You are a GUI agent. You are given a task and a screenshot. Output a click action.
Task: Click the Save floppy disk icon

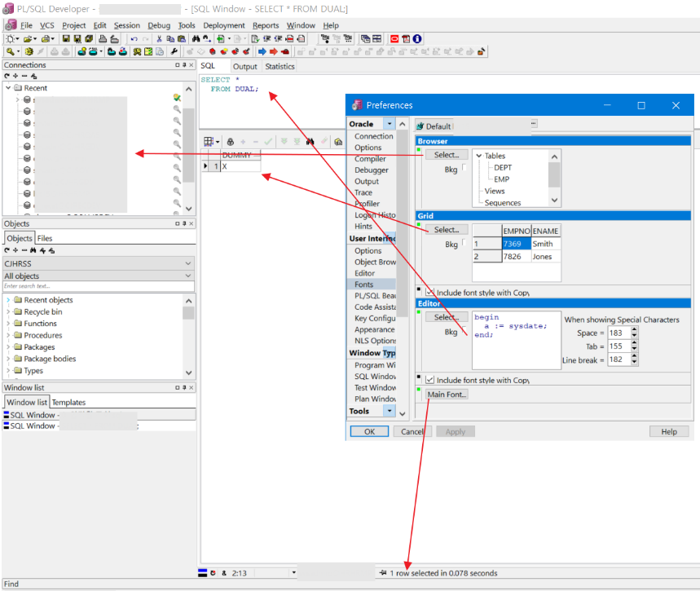(66, 39)
